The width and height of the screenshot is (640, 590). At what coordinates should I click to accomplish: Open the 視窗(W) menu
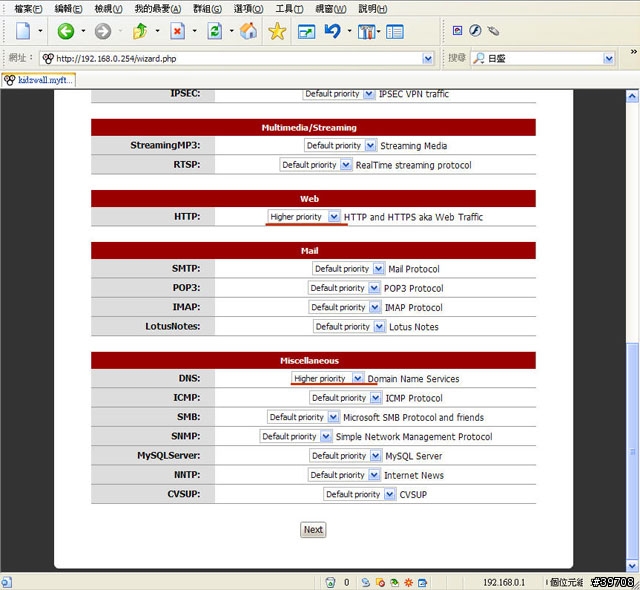(331, 9)
